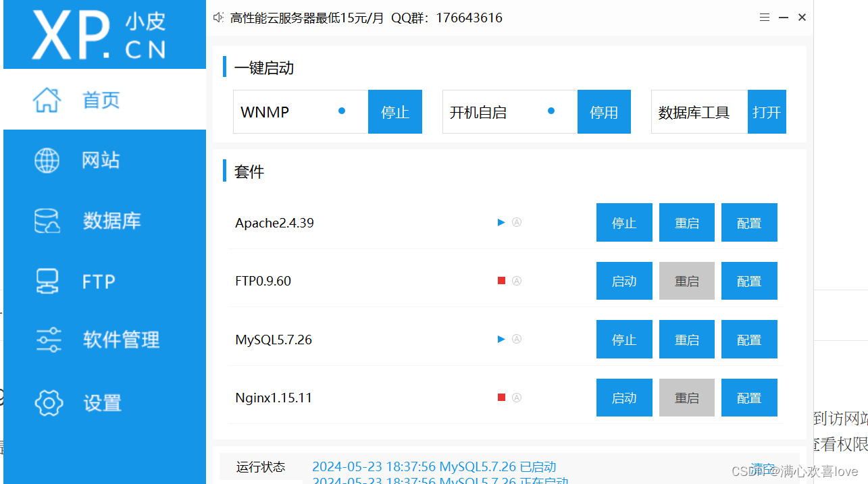Toggle MySQL auto-start circled A icon
Image resolution: width=868 pixels, height=484 pixels.
(517, 339)
